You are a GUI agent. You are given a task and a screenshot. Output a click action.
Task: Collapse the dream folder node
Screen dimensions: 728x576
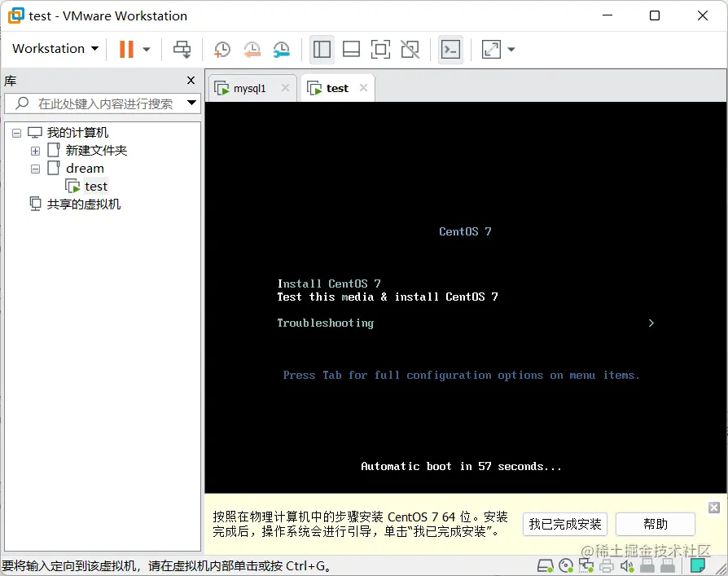pyautogui.click(x=35, y=169)
